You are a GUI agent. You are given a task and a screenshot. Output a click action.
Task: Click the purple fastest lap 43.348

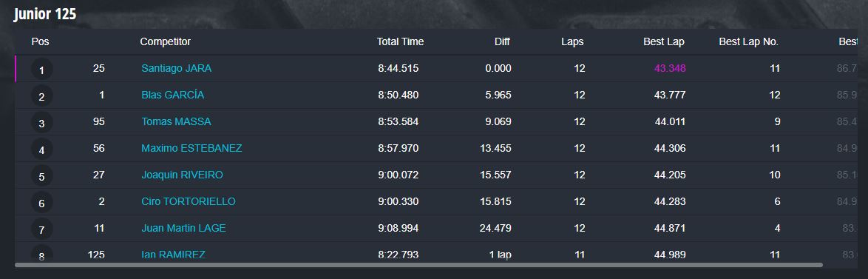point(670,69)
